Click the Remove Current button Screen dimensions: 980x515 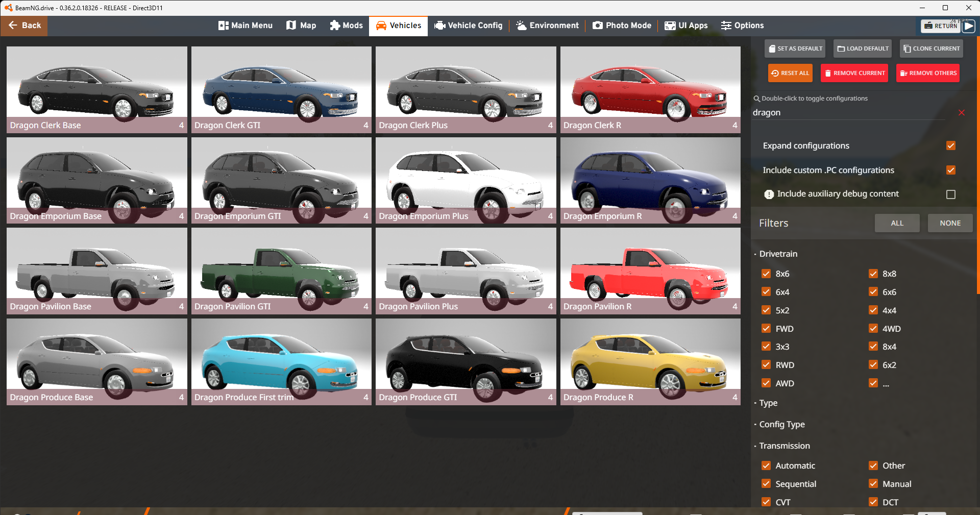click(x=854, y=73)
